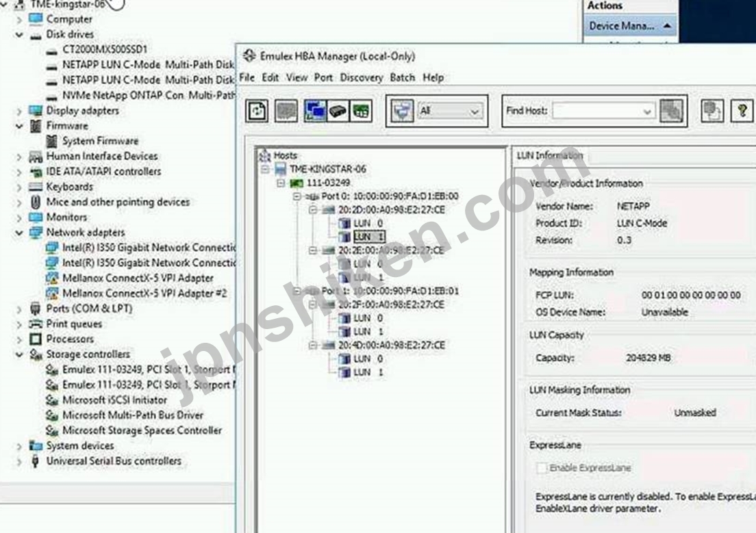This screenshot has height=533, width=756.
Task: Select Mice and other pointing devices
Action: tap(118, 202)
